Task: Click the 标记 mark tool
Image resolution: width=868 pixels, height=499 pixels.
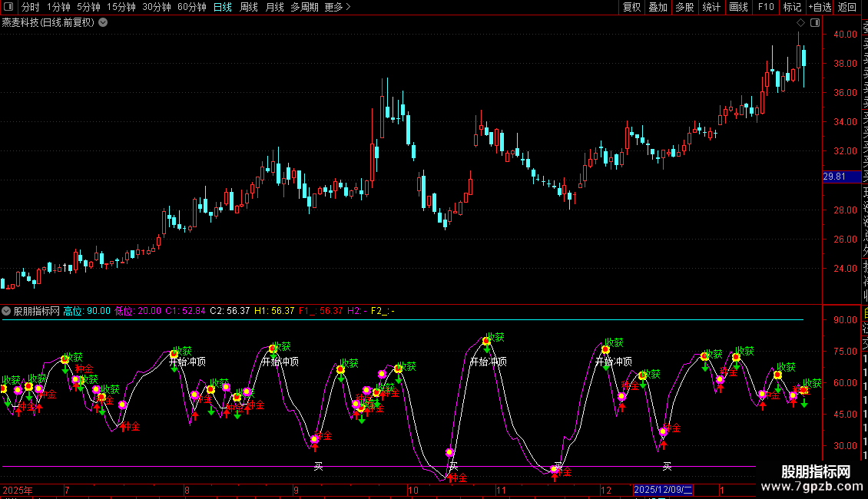Action: [x=792, y=7]
